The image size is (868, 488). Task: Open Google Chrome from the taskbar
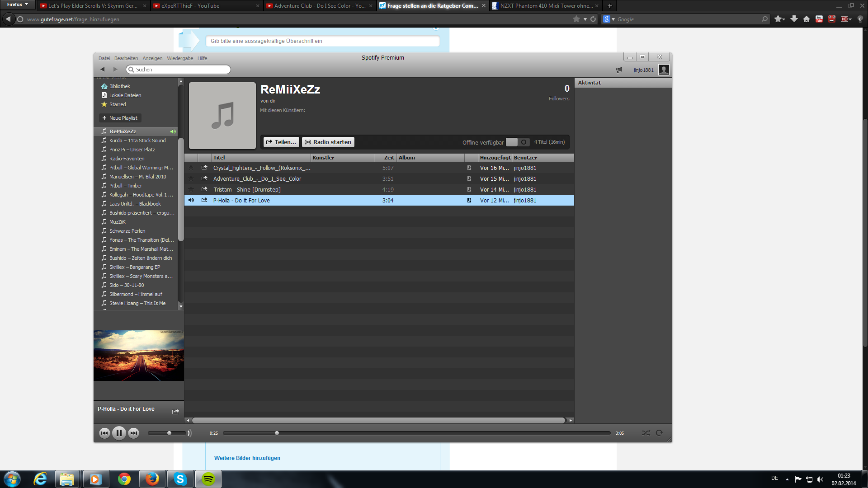tap(124, 479)
